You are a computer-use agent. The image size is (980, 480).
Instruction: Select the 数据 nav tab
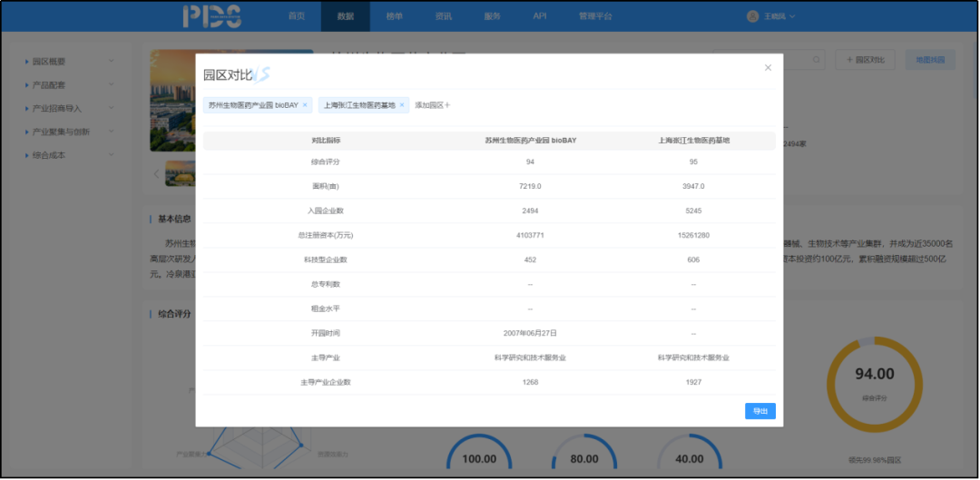click(345, 16)
